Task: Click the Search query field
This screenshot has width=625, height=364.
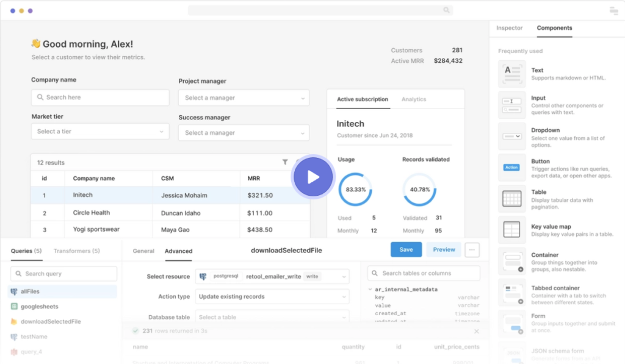Action: (63, 274)
